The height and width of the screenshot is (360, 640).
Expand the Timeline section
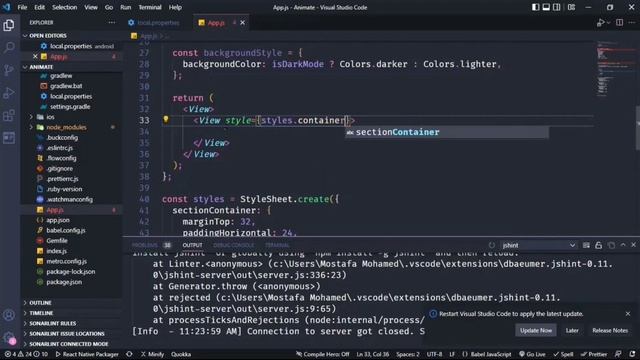pos(41,313)
